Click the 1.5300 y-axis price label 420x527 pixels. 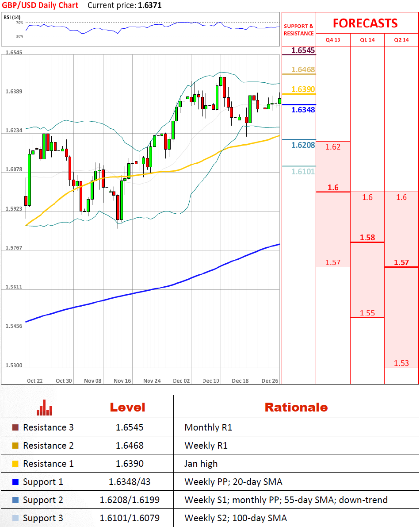coord(14,365)
